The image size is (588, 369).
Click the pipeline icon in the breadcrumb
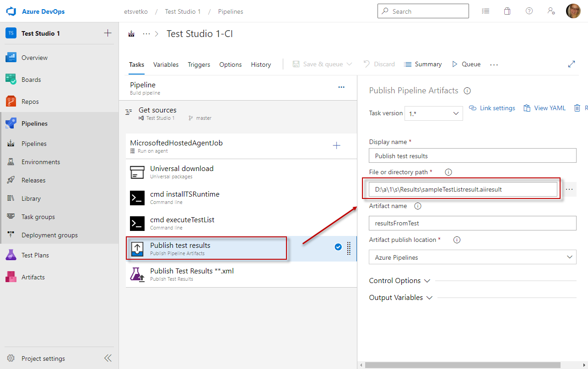(x=132, y=34)
